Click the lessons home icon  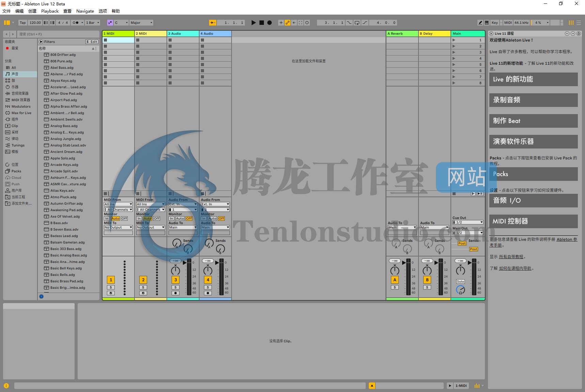pyautogui.click(x=579, y=33)
